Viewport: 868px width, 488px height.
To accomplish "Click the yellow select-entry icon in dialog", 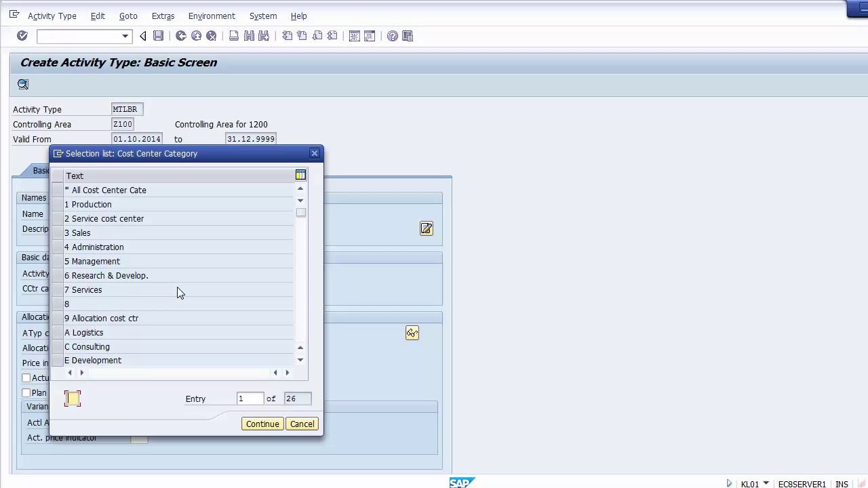I will pyautogui.click(x=73, y=399).
